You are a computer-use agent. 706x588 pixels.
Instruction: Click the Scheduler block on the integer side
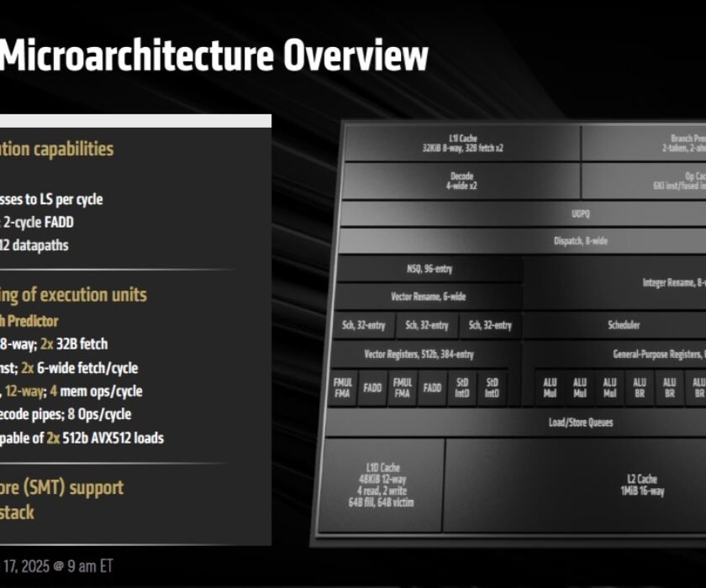(x=615, y=325)
